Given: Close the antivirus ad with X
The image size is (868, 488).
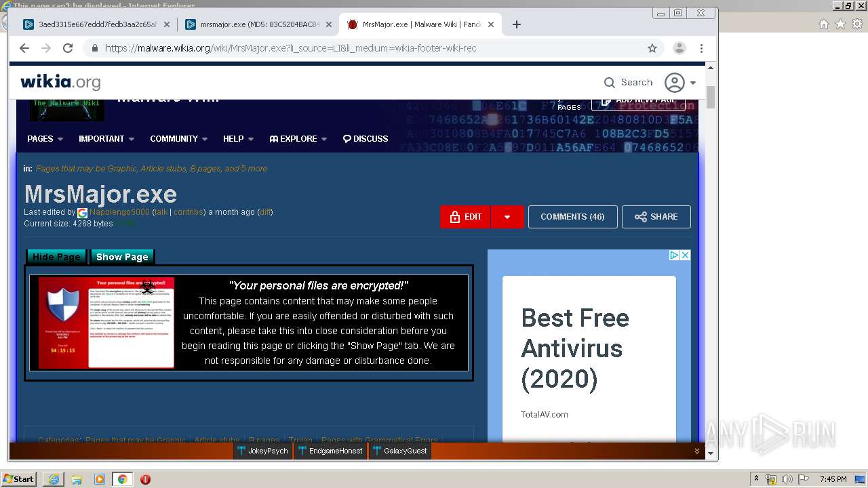Looking at the screenshot, I should coord(685,256).
